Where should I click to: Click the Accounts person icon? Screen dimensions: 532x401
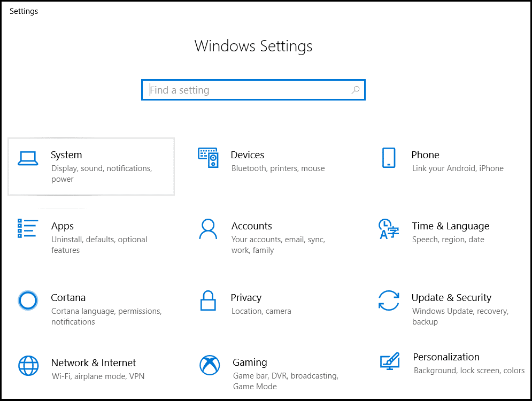[207, 229]
